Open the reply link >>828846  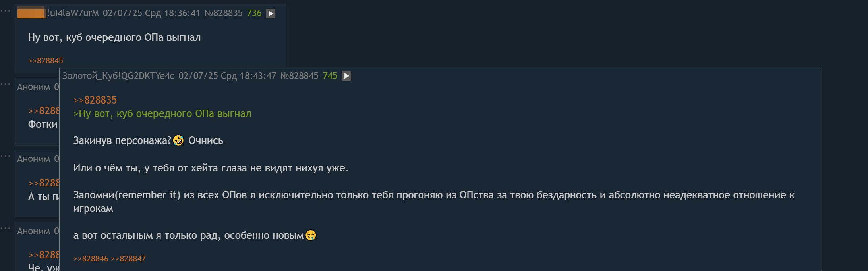click(x=91, y=259)
